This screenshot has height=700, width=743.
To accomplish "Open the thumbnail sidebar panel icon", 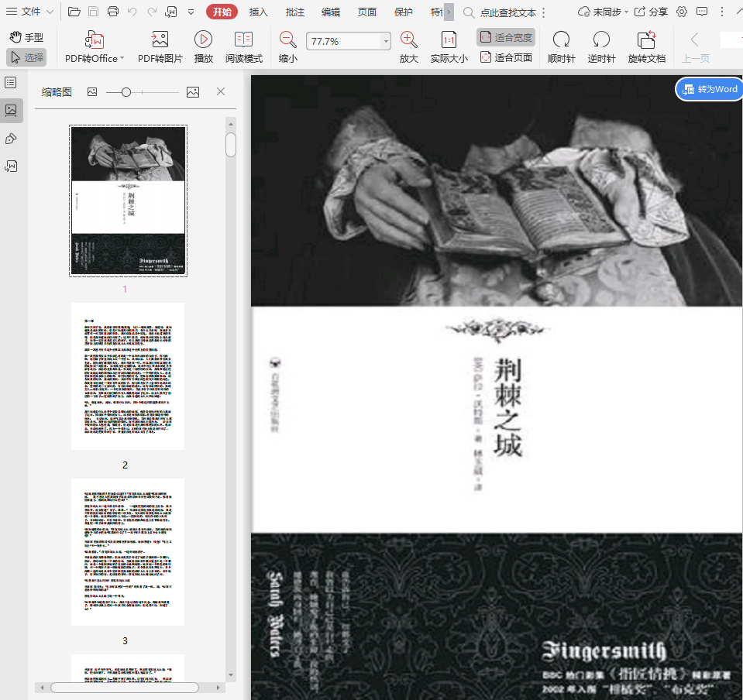I will pyautogui.click(x=10, y=111).
